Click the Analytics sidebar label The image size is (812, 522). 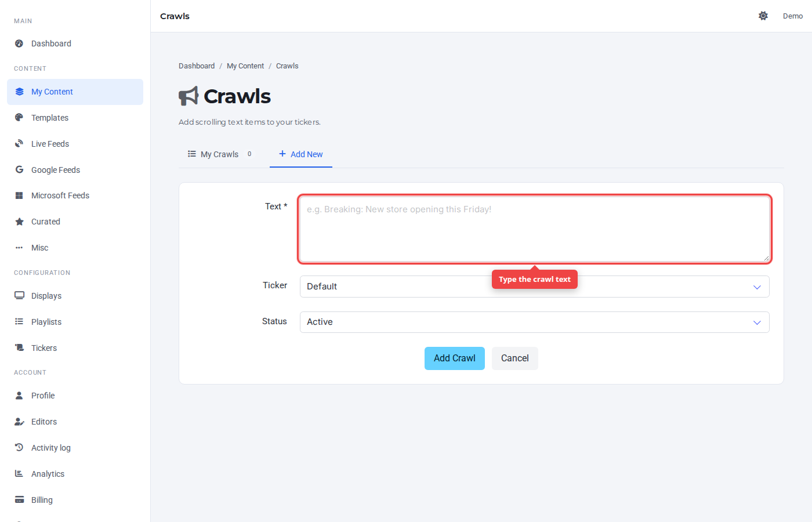point(48,474)
